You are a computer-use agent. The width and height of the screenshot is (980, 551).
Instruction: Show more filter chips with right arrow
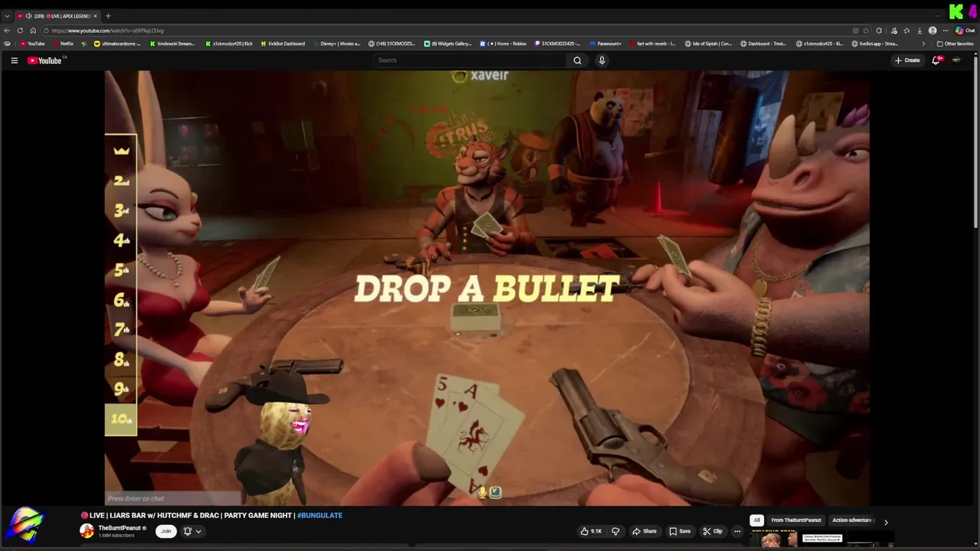pos(886,522)
